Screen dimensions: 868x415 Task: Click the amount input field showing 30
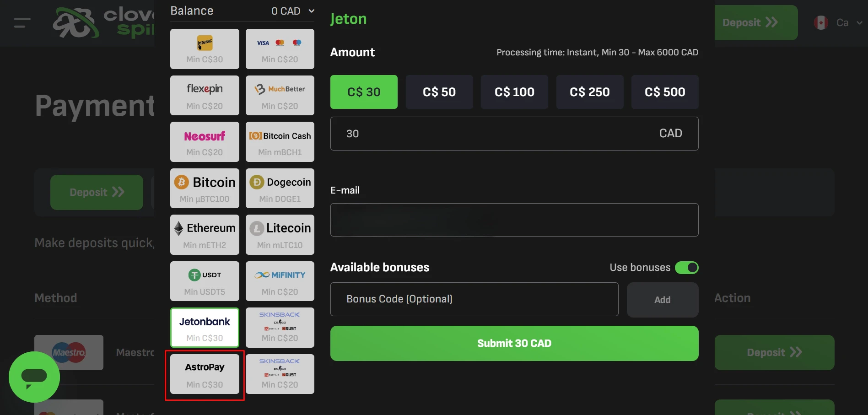pos(514,134)
